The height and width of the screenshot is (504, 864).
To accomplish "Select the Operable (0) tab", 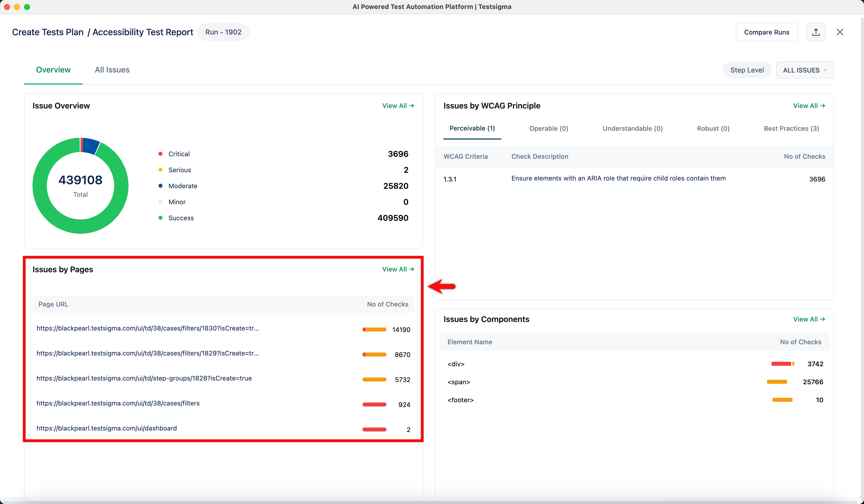I will pyautogui.click(x=548, y=128).
